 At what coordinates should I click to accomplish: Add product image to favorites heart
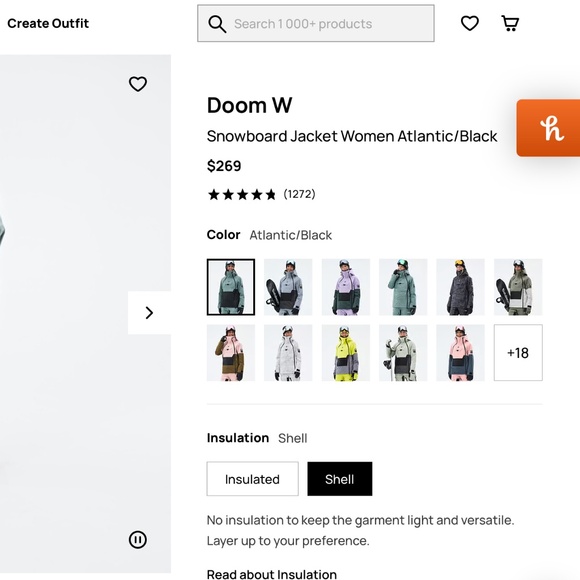[x=138, y=84]
